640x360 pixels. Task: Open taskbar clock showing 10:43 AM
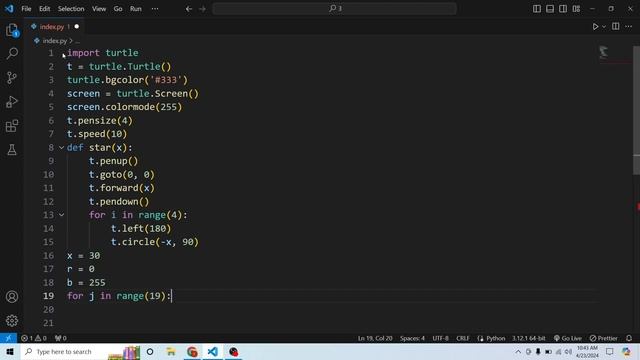[587, 352]
